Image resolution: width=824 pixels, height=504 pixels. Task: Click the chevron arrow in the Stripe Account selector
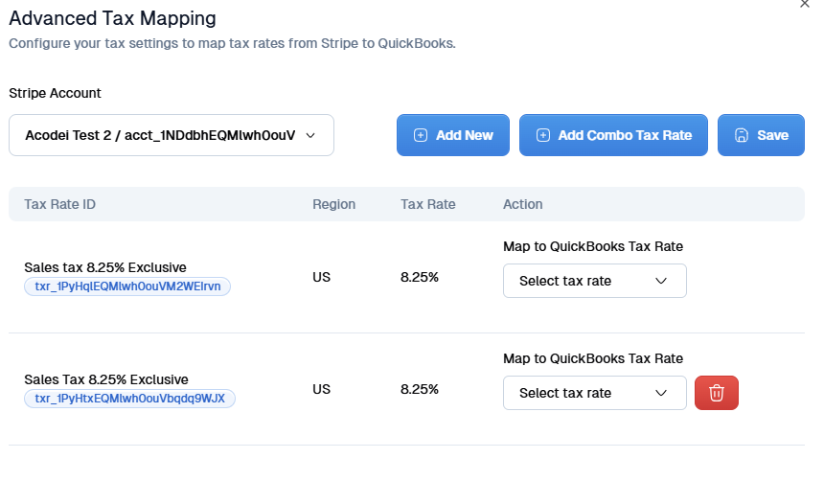coord(309,135)
